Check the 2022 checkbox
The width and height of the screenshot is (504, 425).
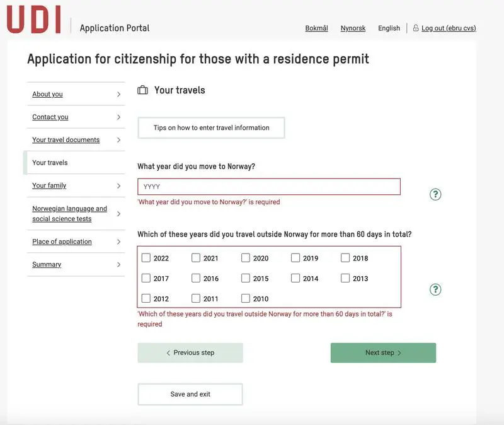point(146,258)
